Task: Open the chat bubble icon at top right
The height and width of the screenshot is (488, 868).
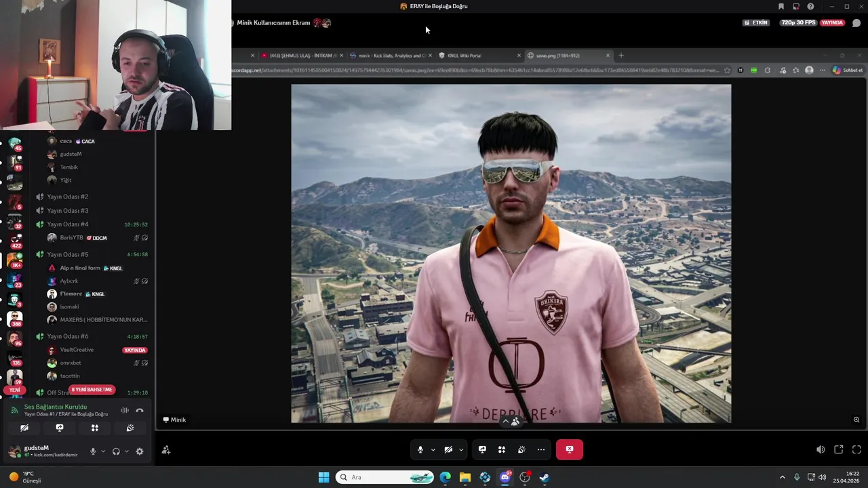Action: point(856,23)
